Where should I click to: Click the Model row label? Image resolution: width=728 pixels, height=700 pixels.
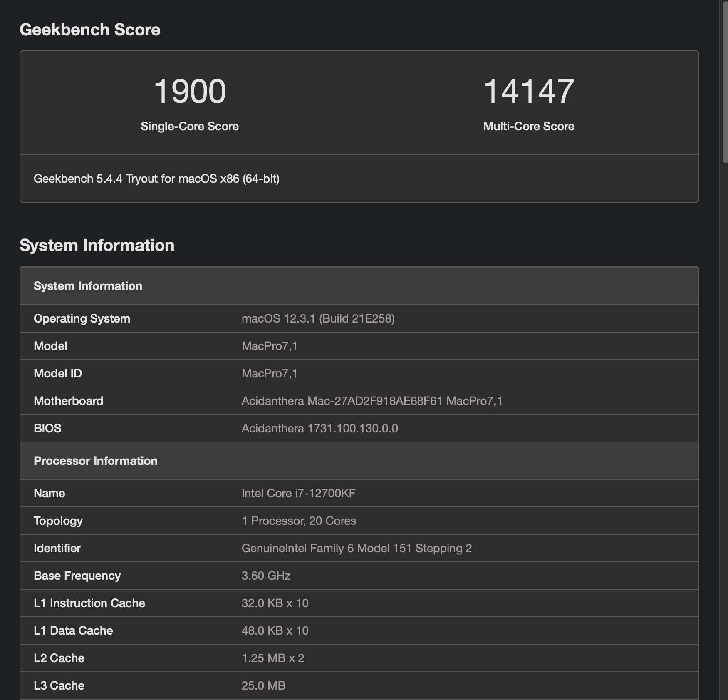[x=50, y=346]
